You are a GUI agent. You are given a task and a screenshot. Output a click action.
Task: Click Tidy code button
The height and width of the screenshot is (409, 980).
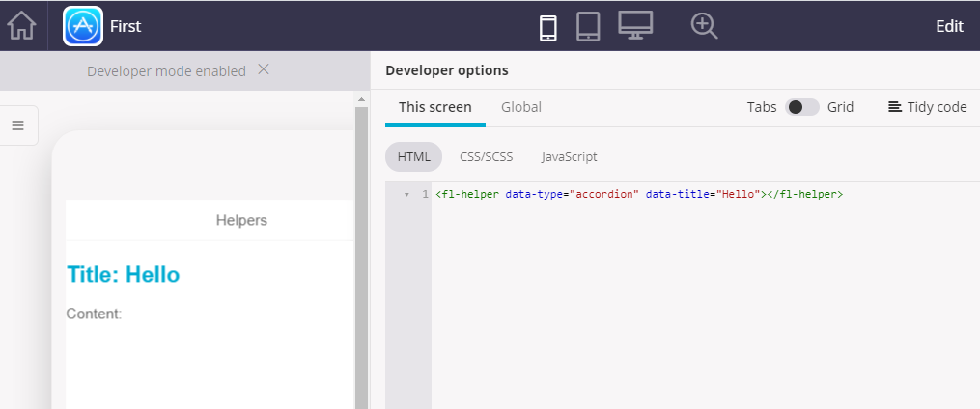click(927, 107)
